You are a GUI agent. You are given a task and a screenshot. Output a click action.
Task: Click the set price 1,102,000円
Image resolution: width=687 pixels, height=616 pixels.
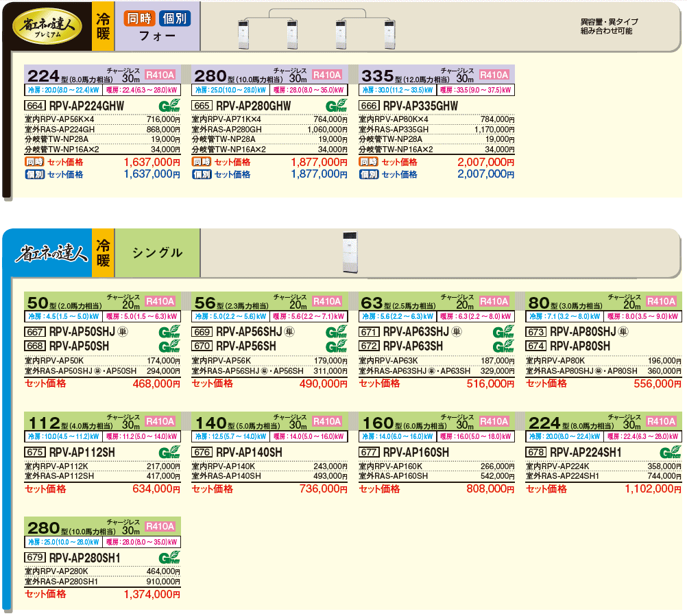653,489
